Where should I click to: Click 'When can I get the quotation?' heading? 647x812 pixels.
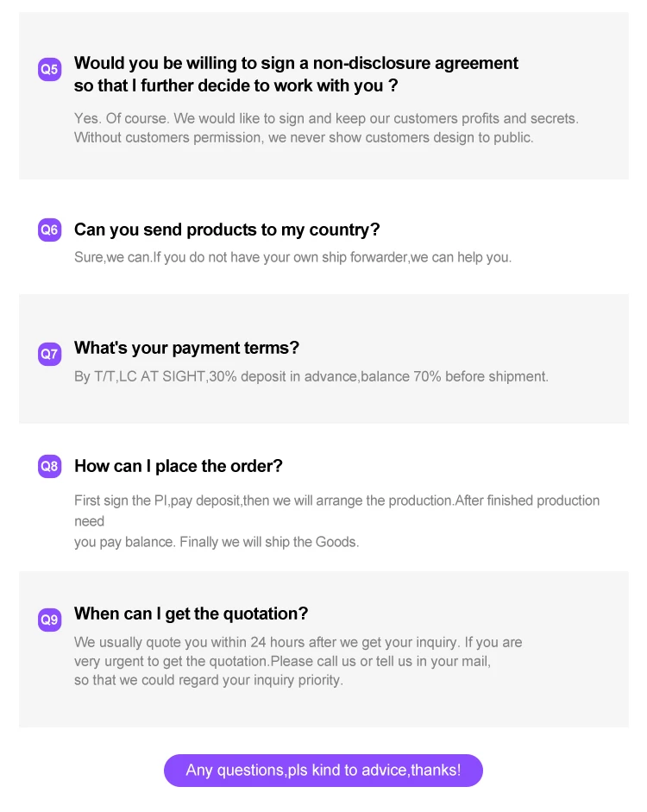tap(191, 614)
